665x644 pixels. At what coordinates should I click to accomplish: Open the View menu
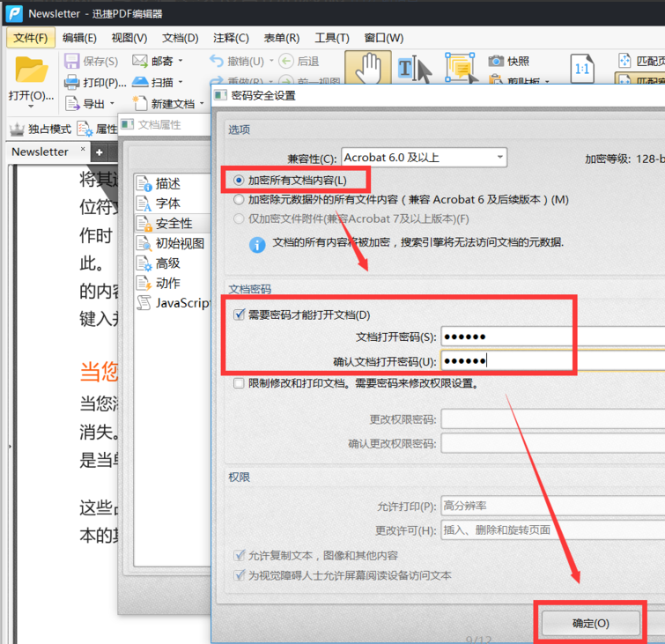point(129,38)
